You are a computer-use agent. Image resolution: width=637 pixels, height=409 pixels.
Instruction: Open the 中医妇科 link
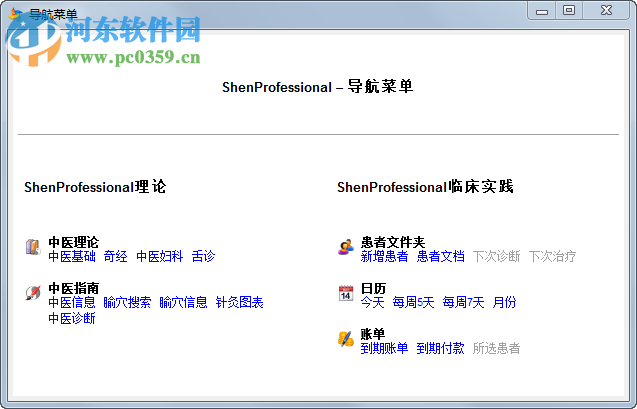[160, 256]
